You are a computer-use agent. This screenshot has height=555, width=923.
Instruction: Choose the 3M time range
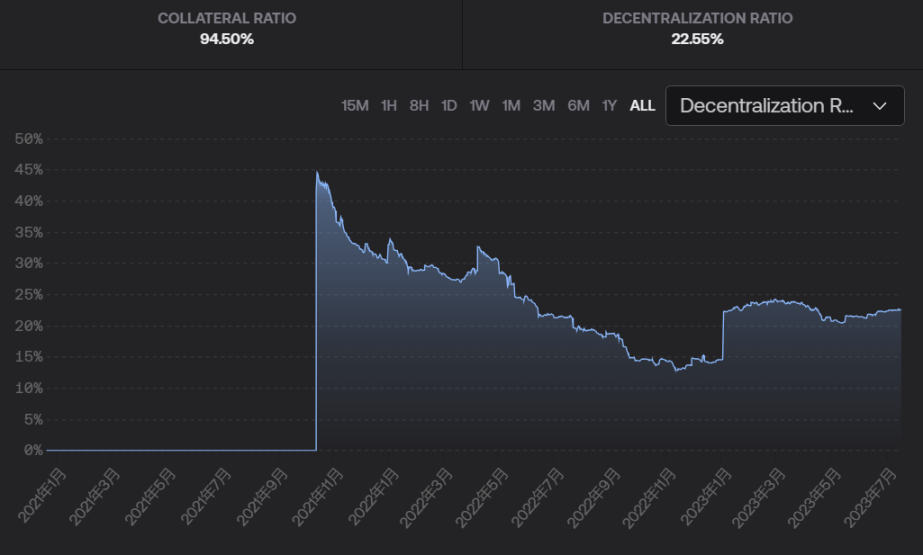pyautogui.click(x=544, y=106)
